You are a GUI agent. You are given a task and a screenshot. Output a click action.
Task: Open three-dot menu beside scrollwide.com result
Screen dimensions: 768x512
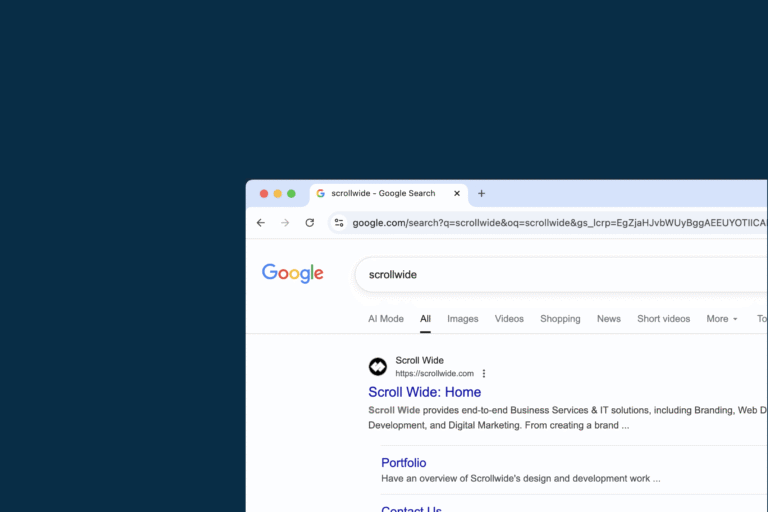484,373
